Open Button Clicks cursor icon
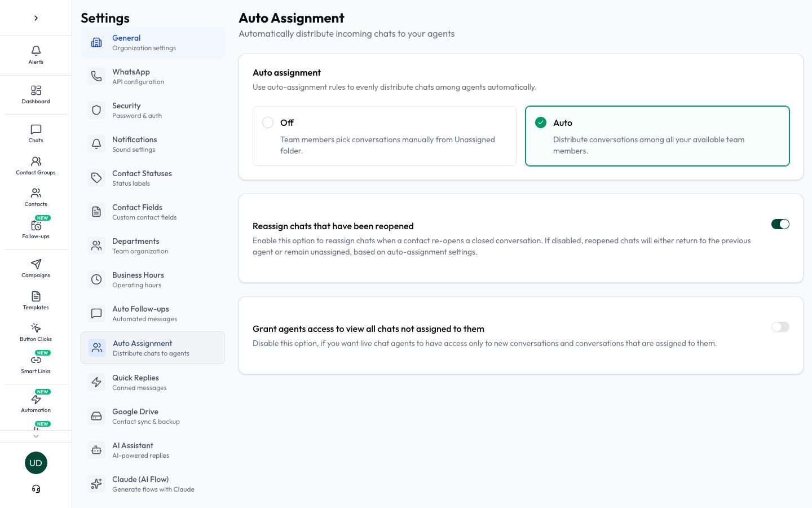The width and height of the screenshot is (812, 508). pyautogui.click(x=36, y=328)
